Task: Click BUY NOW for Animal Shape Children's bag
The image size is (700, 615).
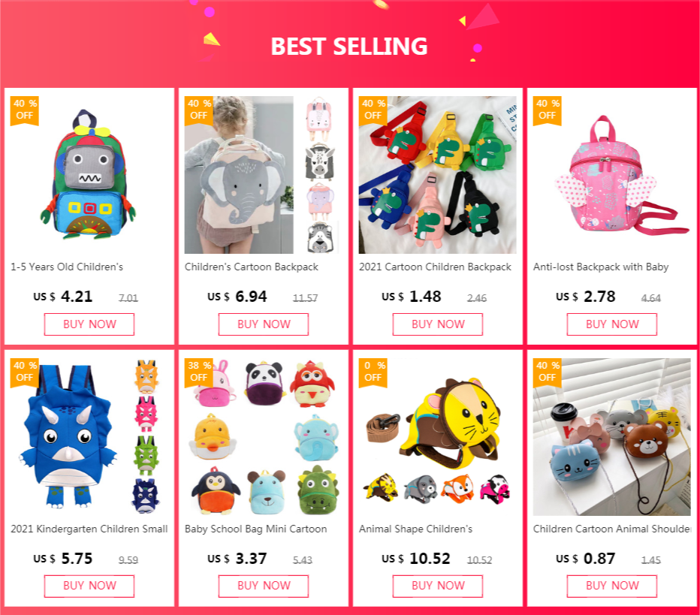Action: tap(437, 586)
